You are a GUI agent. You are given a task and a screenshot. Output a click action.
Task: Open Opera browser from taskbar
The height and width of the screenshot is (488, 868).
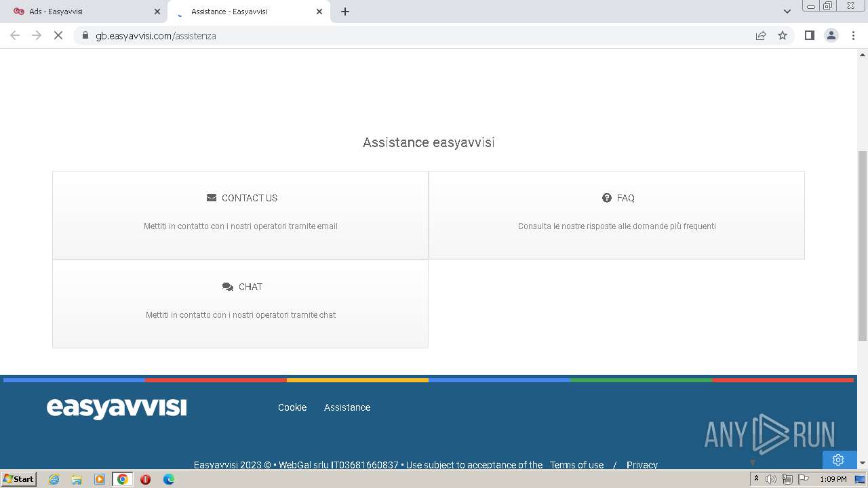(x=145, y=479)
